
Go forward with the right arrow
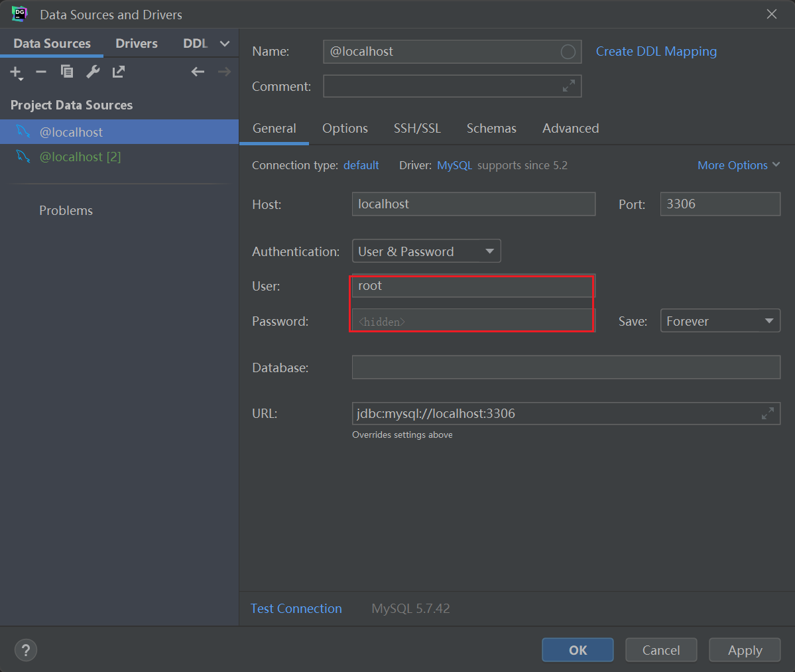point(224,72)
